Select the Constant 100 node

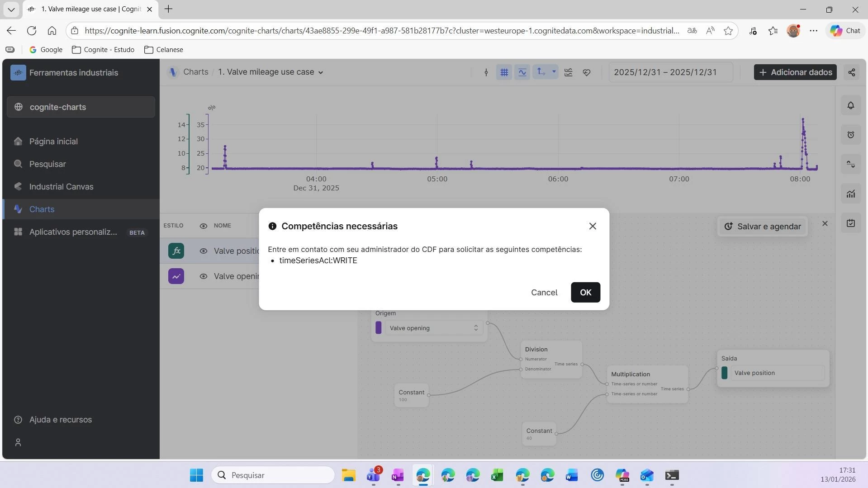click(x=412, y=396)
